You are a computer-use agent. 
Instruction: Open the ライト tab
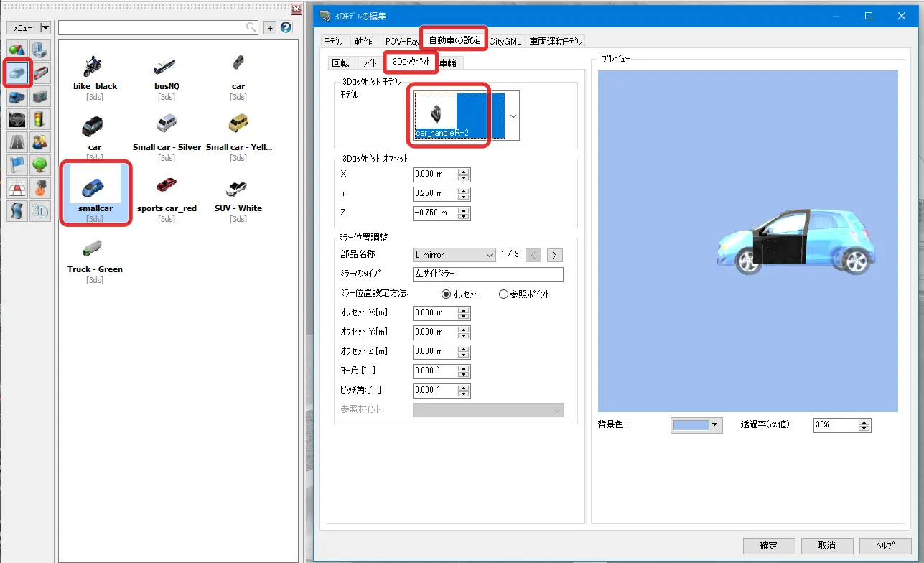click(369, 63)
